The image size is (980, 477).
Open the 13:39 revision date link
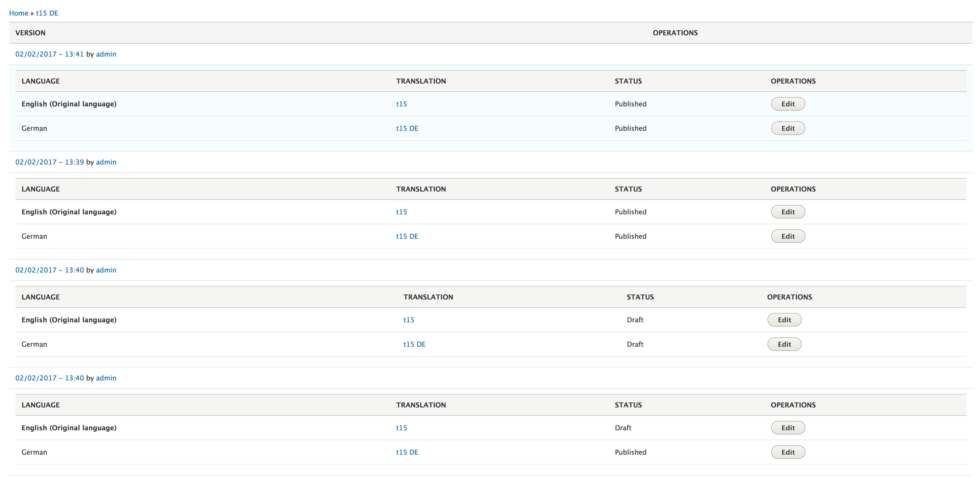[49, 162]
